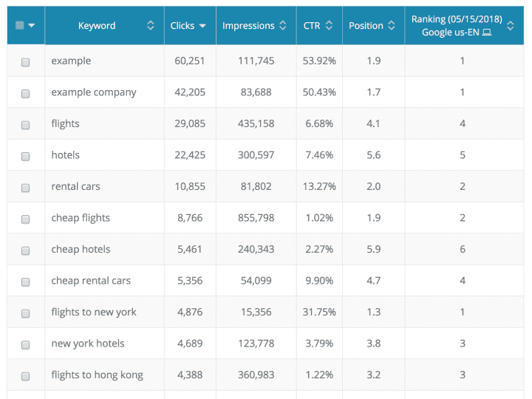Check the box for 'example' keyword

click(x=26, y=62)
